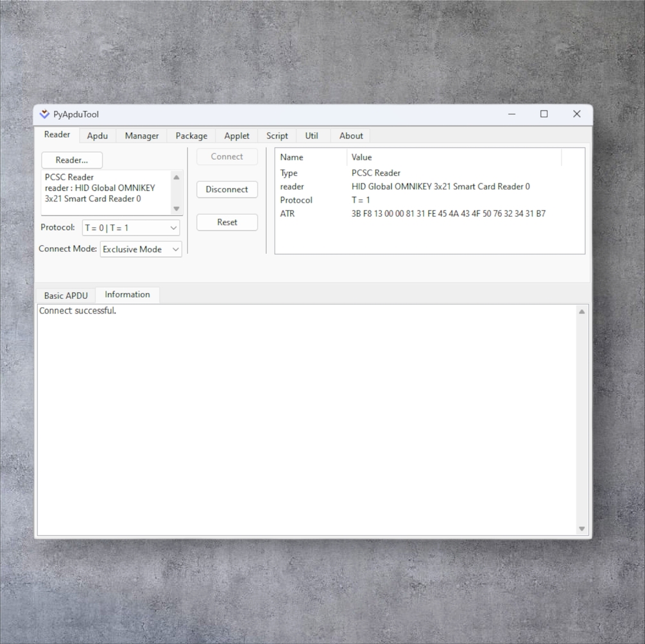Click the Disconnect button
645x644 pixels.
point(227,190)
